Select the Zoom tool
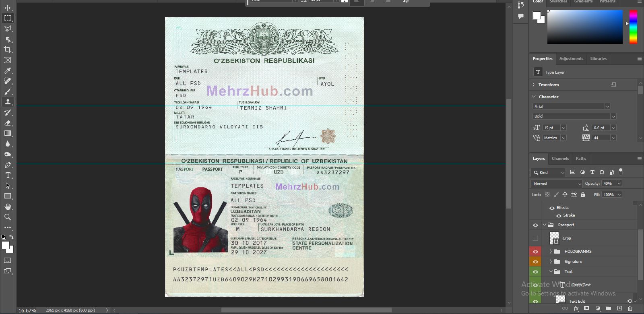The height and width of the screenshot is (314, 644). point(8,217)
